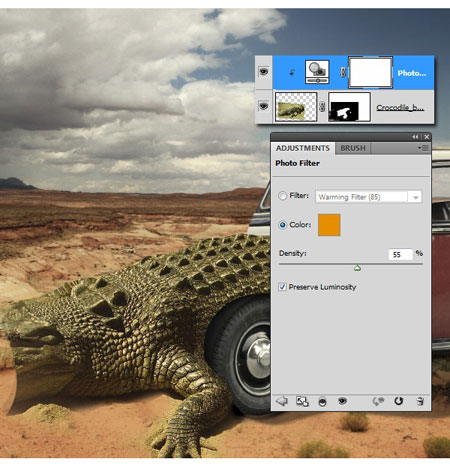Click the Crocodile_b... layer name
This screenshot has height=468, width=450.
[x=400, y=107]
